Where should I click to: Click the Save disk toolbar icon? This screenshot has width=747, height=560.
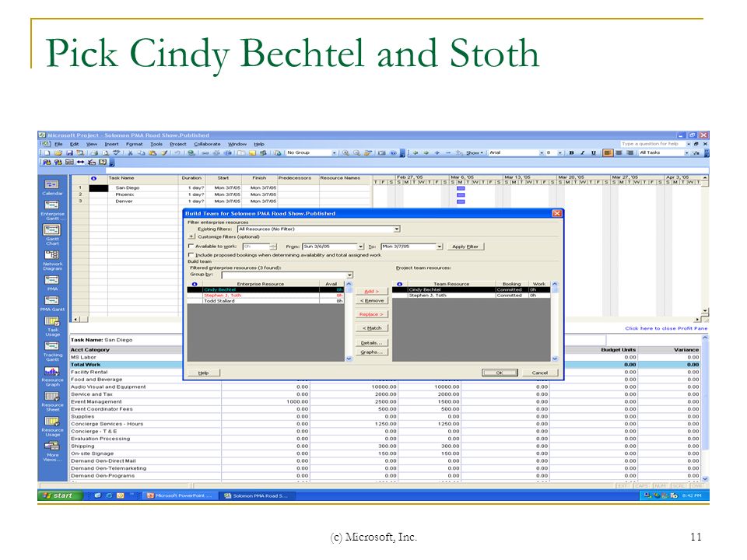coord(69,153)
